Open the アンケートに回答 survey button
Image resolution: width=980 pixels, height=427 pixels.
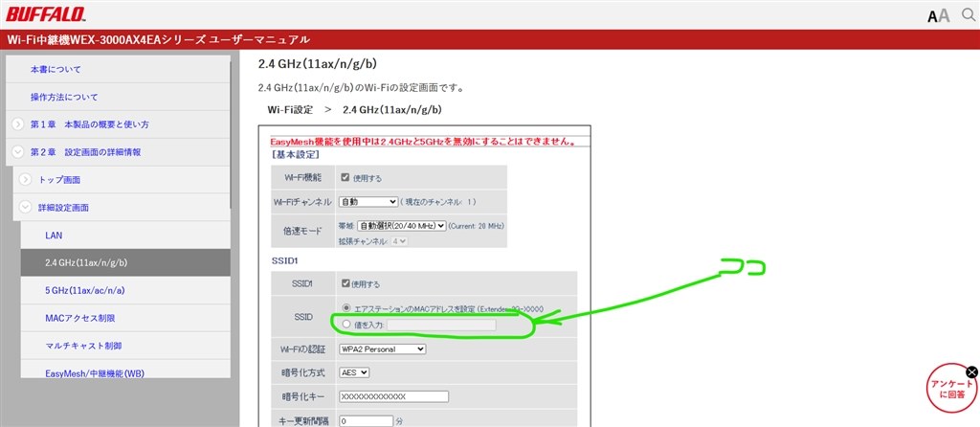tap(951, 389)
